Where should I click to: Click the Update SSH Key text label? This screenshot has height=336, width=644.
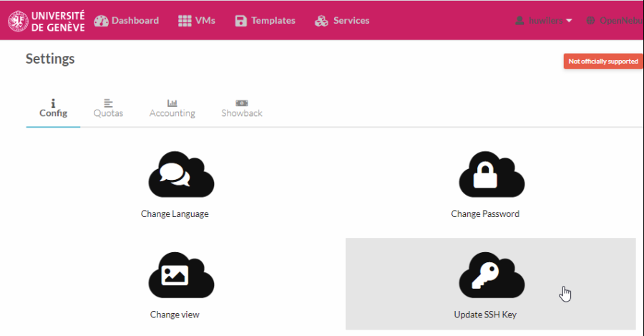[x=485, y=315]
